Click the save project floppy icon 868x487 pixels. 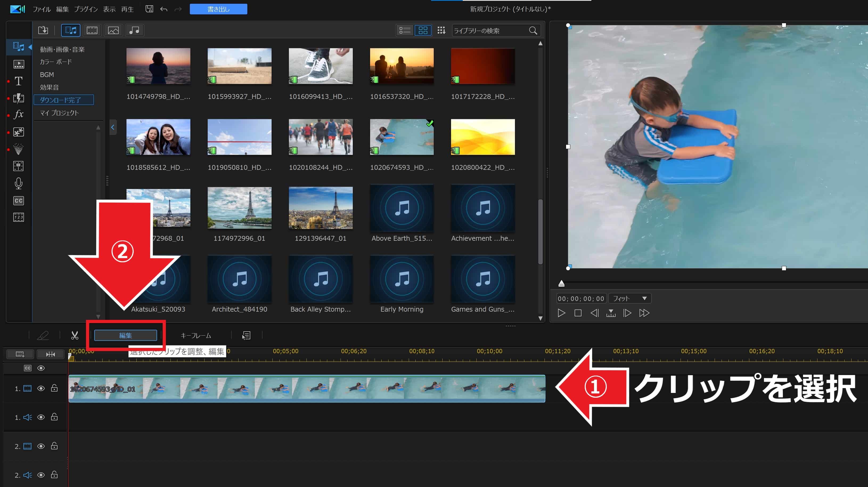[x=149, y=9]
